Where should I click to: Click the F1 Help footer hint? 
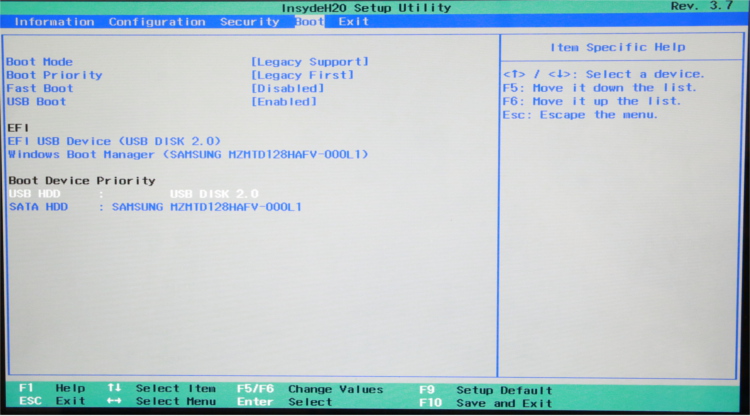[52, 388]
